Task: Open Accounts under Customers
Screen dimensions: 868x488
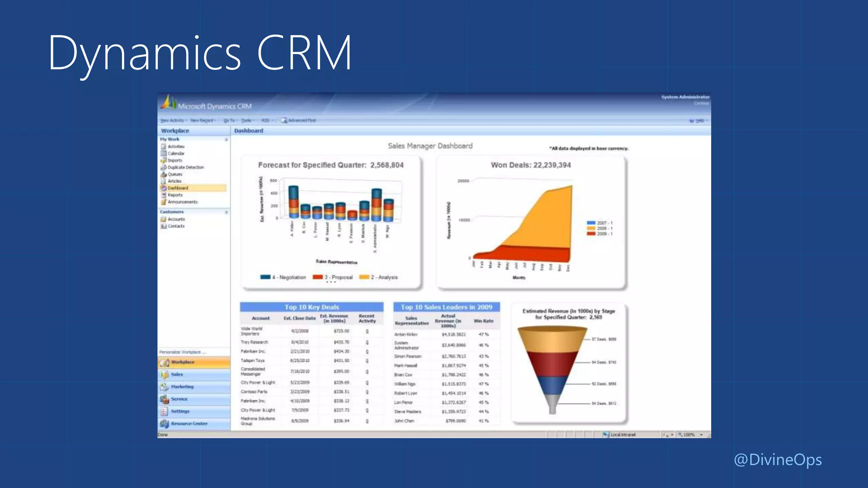Action: click(x=176, y=219)
